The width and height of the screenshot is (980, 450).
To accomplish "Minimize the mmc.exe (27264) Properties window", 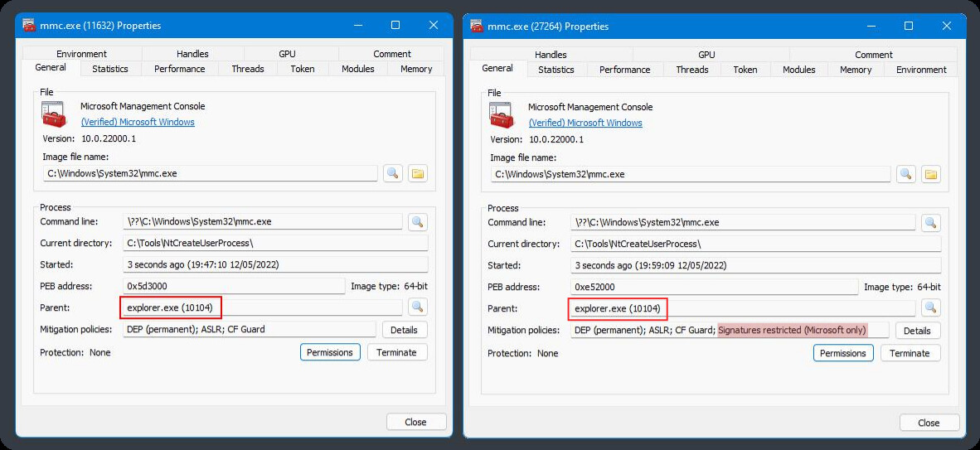I will (871, 26).
